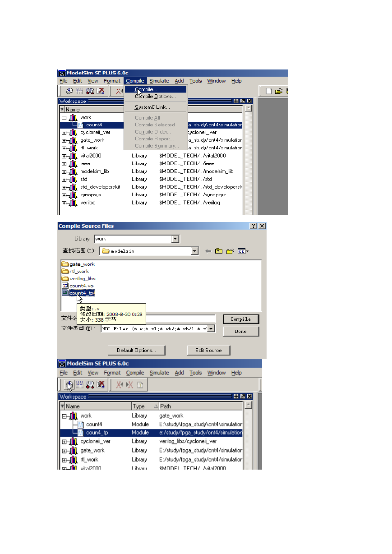The width and height of the screenshot is (392, 554).
Task: Click the Break toolbar icon in top ModelSim window
Action: click(x=100, y=91)
